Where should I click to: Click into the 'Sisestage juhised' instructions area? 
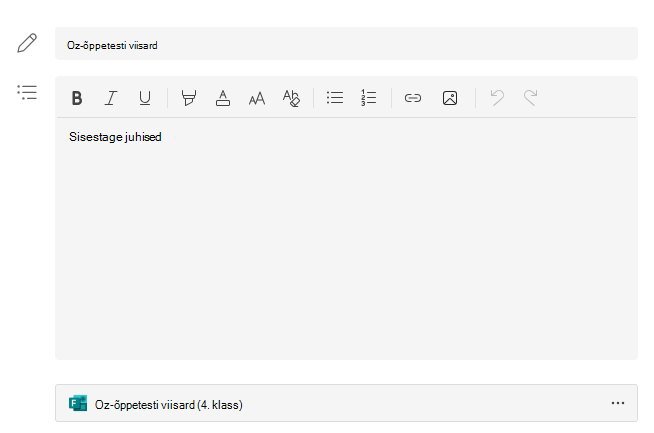click(x=346, y=239)
